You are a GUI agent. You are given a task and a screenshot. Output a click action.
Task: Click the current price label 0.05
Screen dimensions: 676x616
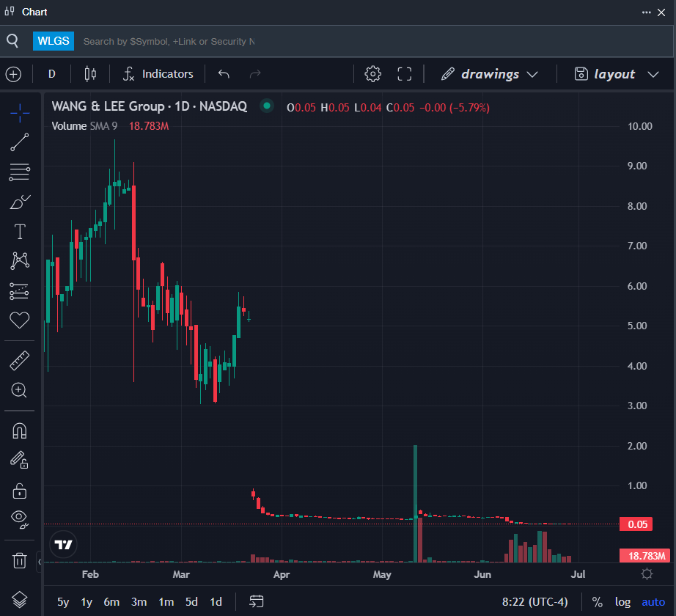(x=636, y=524)
